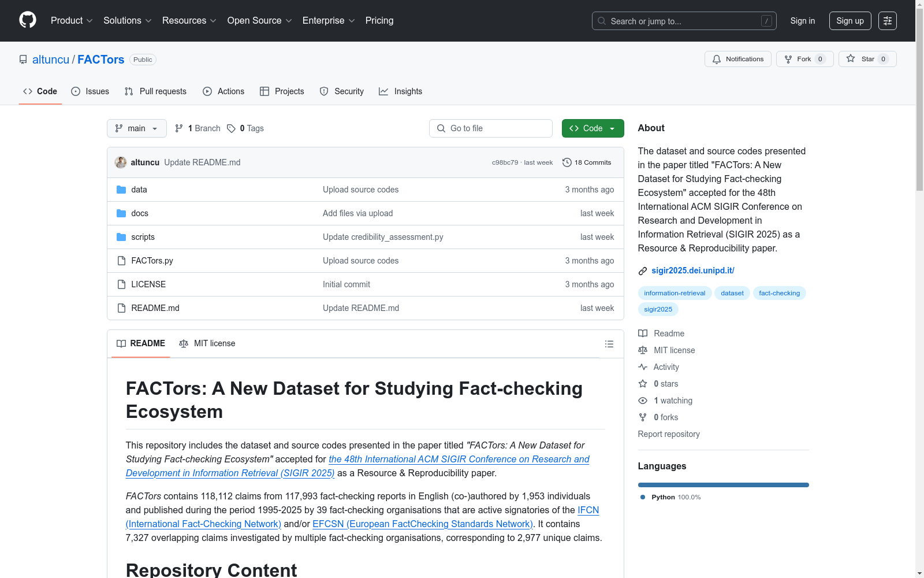Viewport: 924px width, 578px height.
Task: Open the data folder
Action: 139,190
